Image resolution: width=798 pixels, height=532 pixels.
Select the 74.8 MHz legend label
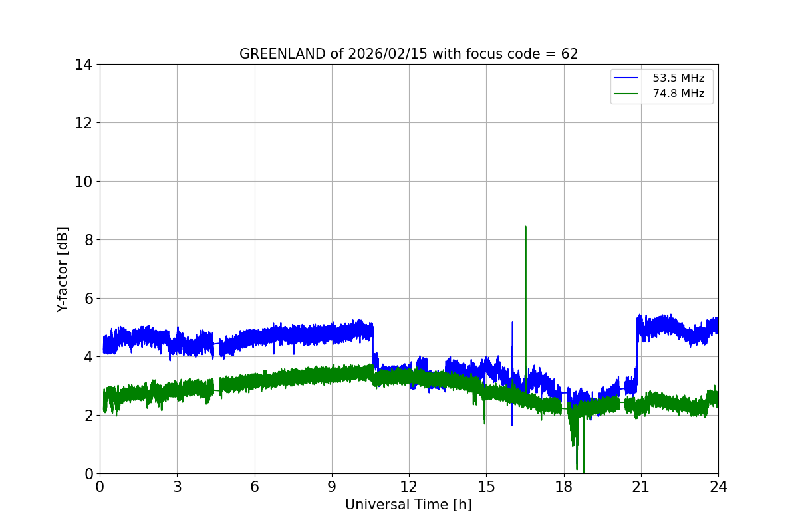678,94
